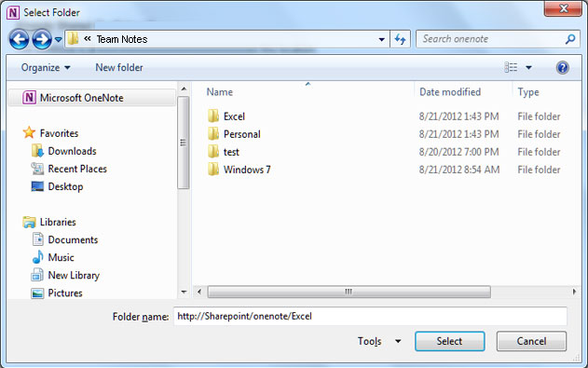Click the OneNote icon in title bar

click(13, 13)
